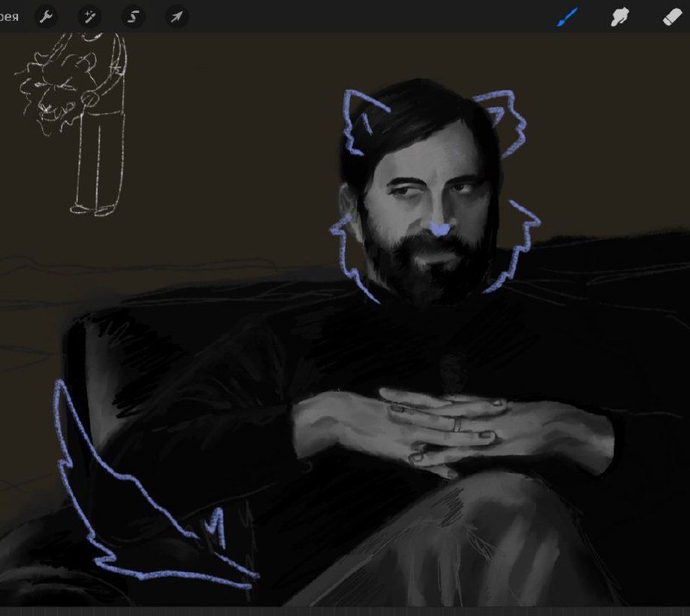
Task: Select the Smudge finger tool
Action: 619,17
